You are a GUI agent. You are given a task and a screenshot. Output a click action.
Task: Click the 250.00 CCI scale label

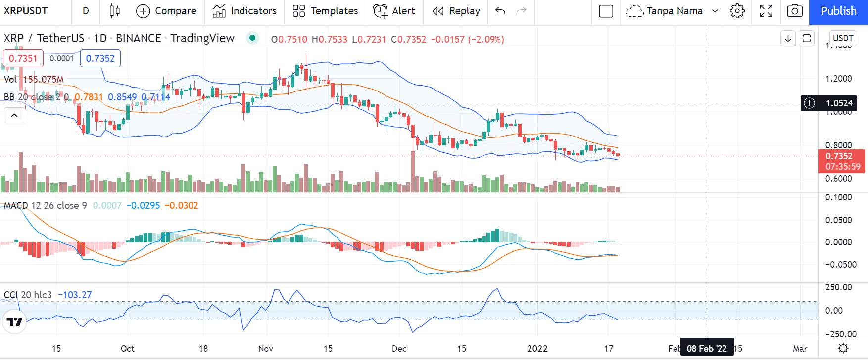point(839,287)
